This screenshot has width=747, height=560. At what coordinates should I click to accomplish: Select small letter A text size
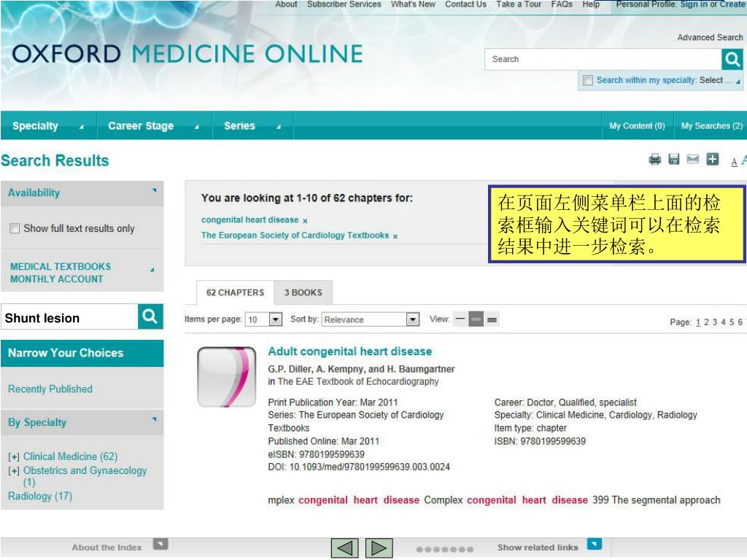(x=734, y=162)
